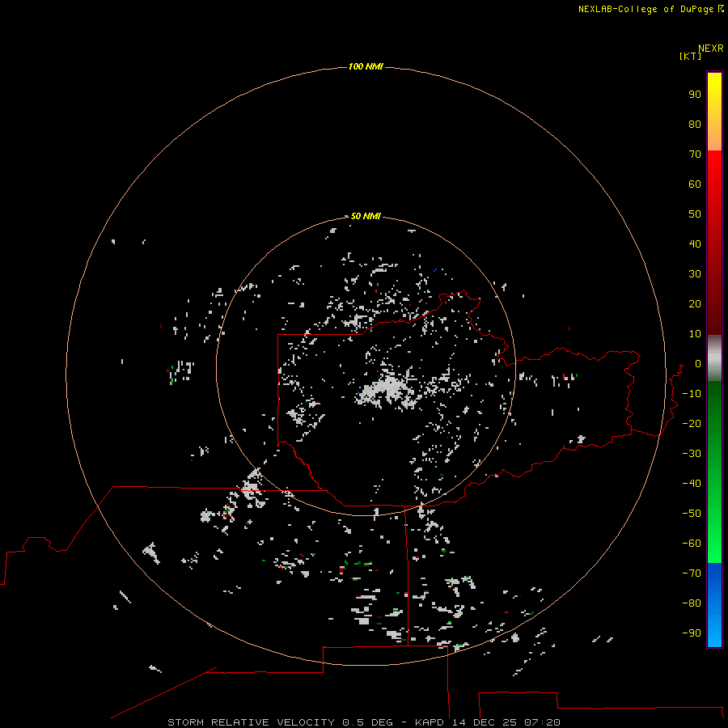Click the 0 knot scale label
Viewport: 728px width, 728px height.
tap(698, 363)
